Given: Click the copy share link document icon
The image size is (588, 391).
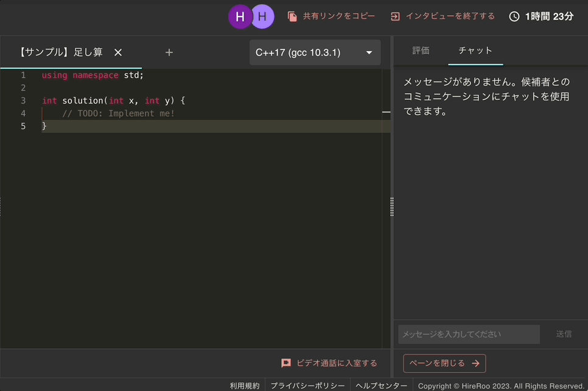Looking at the screenshot, I should click(292, 16).
